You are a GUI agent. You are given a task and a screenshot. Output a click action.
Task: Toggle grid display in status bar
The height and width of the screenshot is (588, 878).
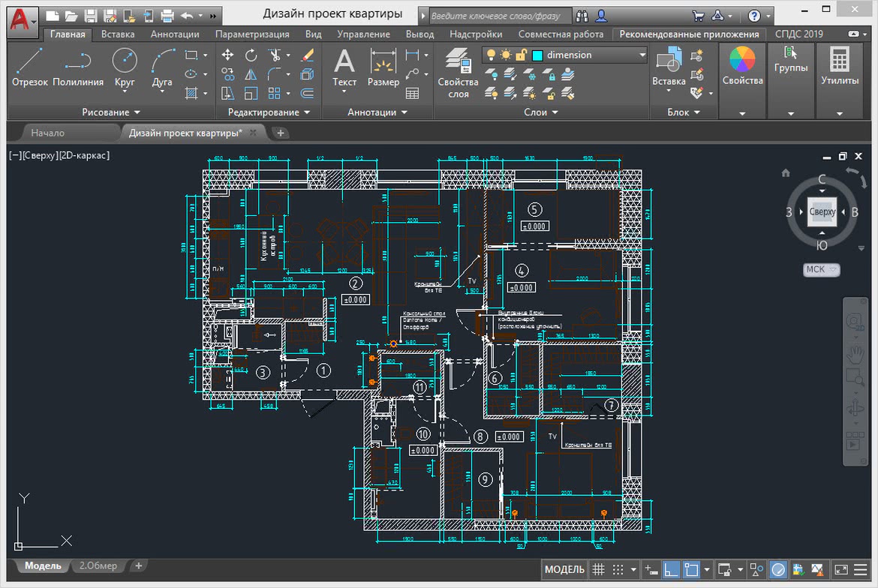(598, 569)
